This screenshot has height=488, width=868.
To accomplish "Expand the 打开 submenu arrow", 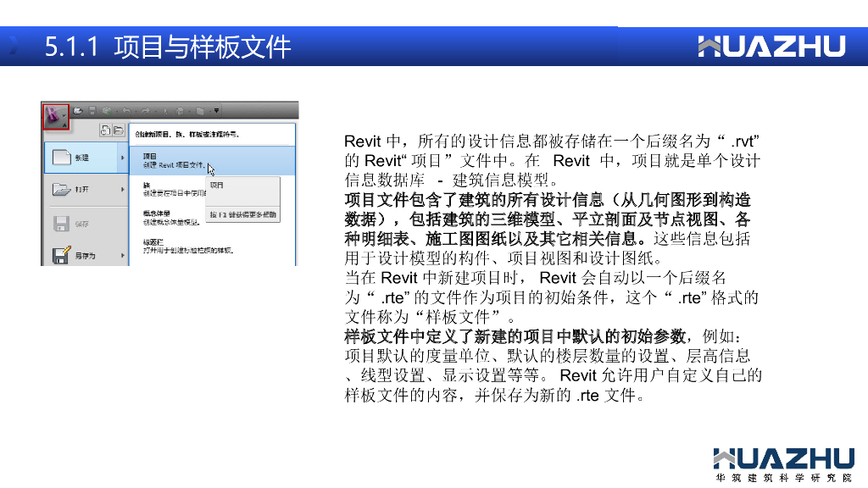I will (122, 189).
